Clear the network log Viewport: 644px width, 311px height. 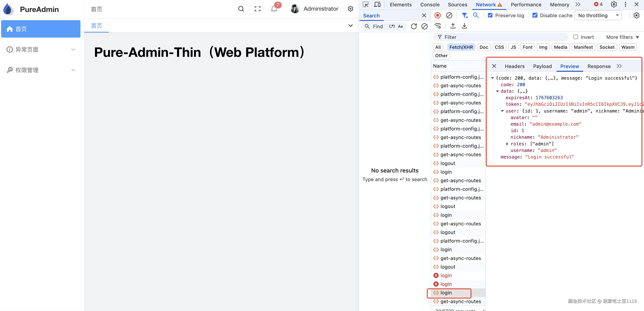pyautogui.click(x=449, y=16)
